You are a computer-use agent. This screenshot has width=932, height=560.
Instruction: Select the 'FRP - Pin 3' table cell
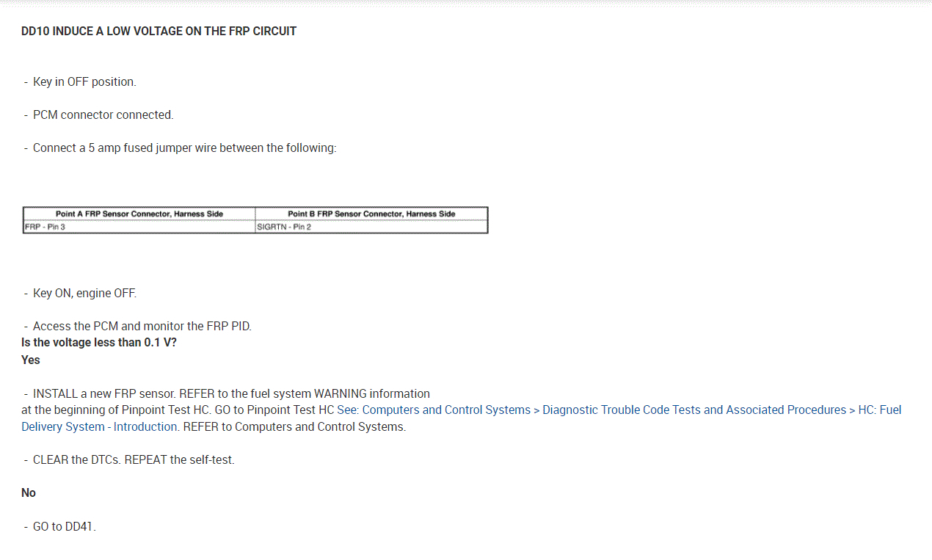coord(45,227)
